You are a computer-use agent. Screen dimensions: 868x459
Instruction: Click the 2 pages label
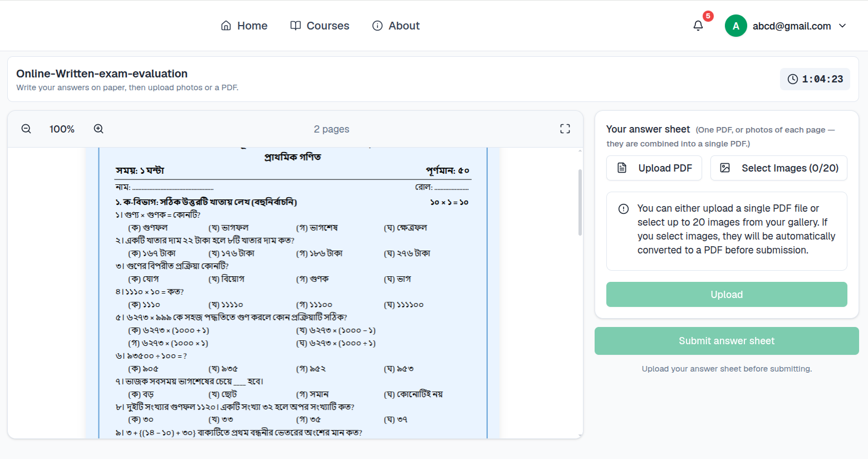point(332,129)
